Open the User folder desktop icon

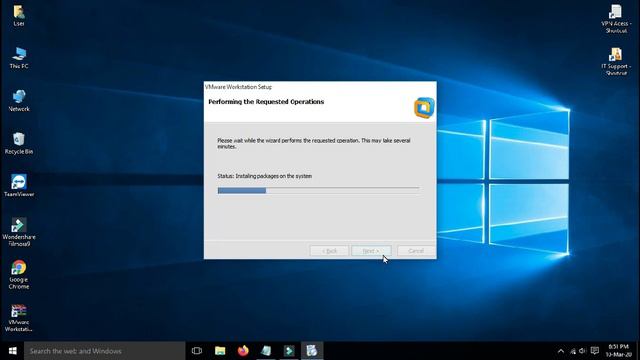(x=19, y=16)
